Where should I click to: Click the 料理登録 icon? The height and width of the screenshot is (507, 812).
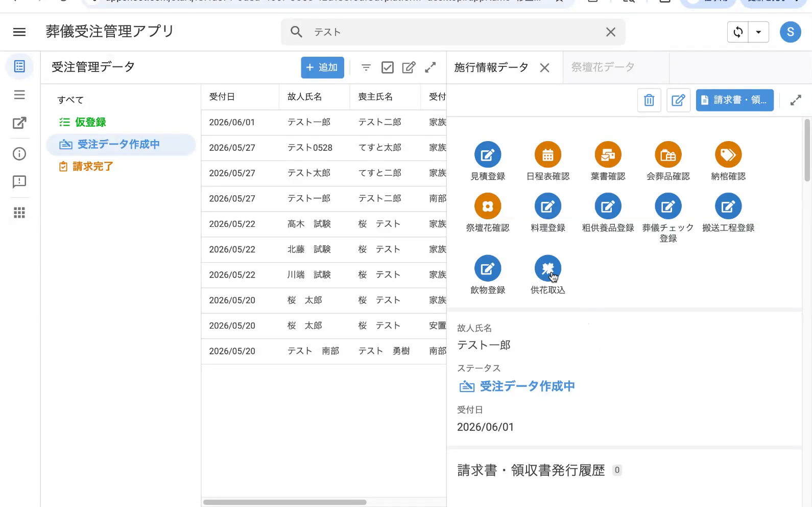coord(548,206)
